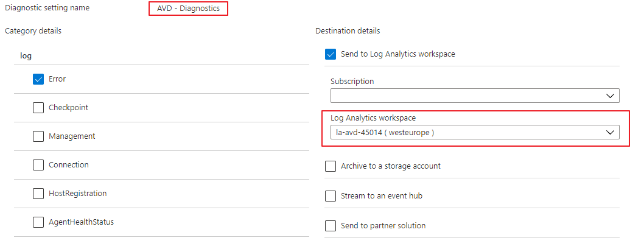
Task: Open the la-avd-45014 workspace selector
Action: pos(463,132)
